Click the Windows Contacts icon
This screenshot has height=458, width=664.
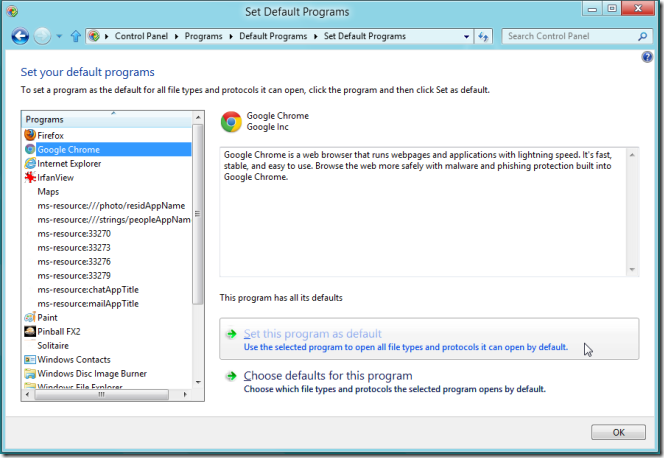pos(30,359)
